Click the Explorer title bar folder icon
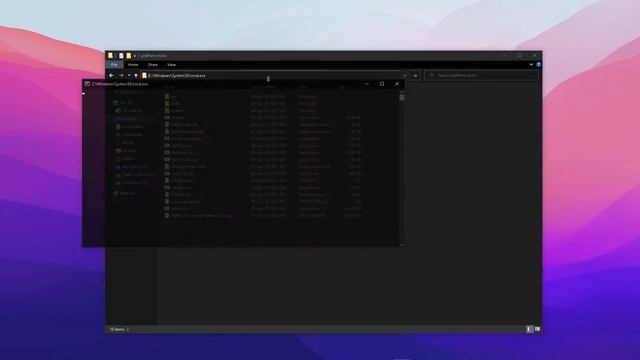640x360 pixels. pyautogui.click(x=110, y=56)
